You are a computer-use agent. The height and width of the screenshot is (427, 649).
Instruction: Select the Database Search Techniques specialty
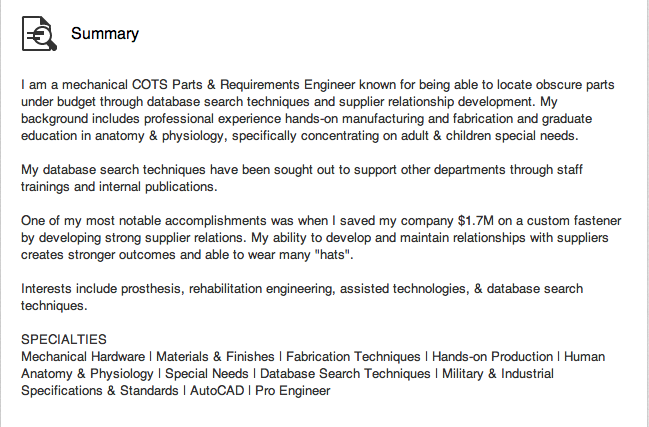(346, 373)
